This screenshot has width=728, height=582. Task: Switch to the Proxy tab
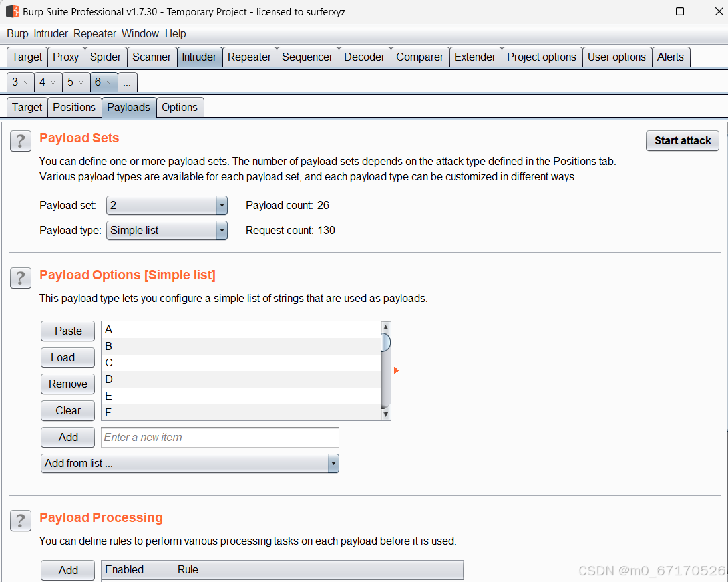pyautogui.click(x=65, y=57)
